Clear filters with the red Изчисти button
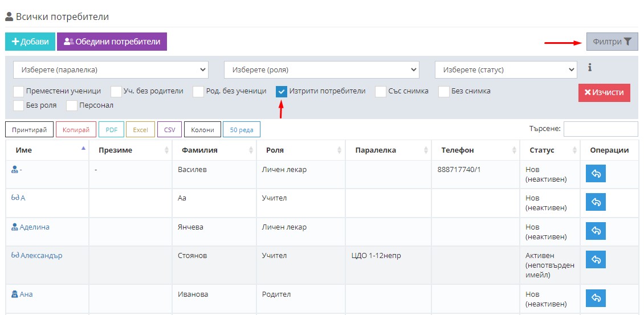Screen dimensions: 644x315 coord(604,92)
